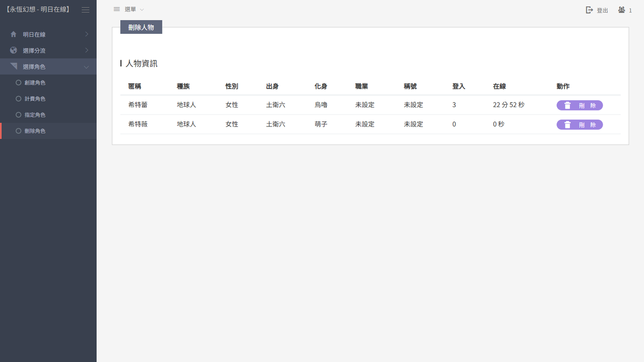Image resolution: width=644 pixels, height=362 pixels.
Task: Expand the 明日在線 chevron arrow
Action: (x=86, y=34)
